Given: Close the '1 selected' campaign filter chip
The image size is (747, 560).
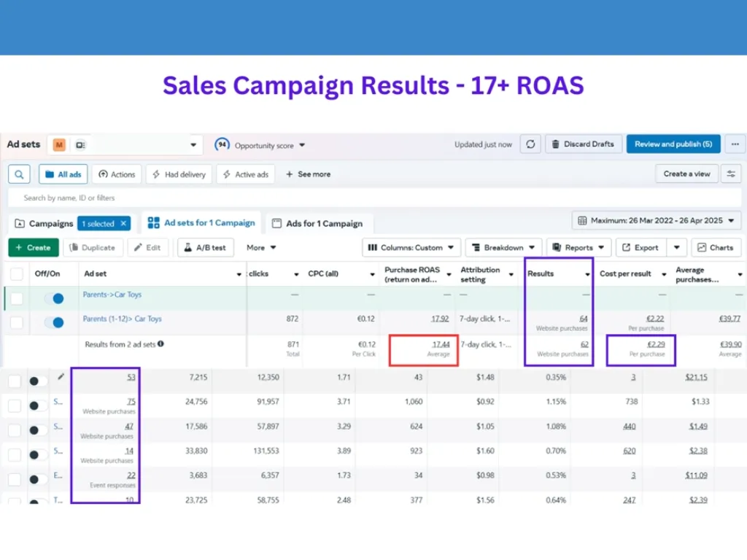Looking at the screenshot, I should (x=124, y=224).
